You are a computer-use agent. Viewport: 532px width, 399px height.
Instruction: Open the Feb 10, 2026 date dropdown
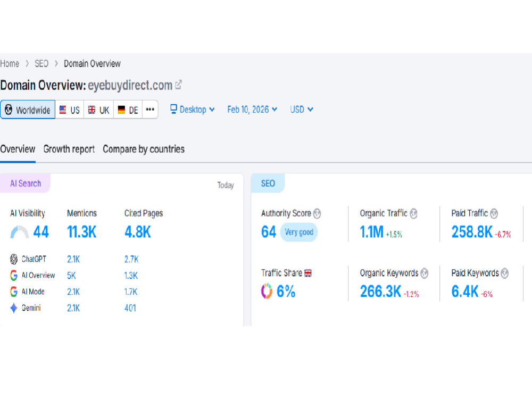252,110
